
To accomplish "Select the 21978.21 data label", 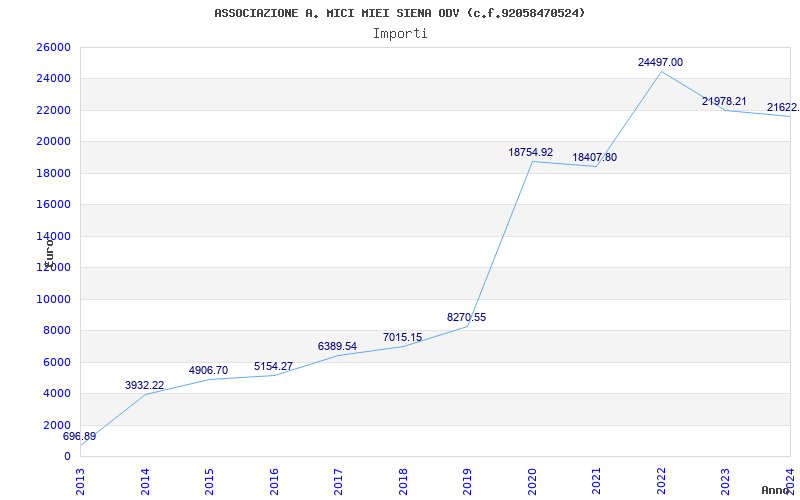I will [x=724, y=102].
